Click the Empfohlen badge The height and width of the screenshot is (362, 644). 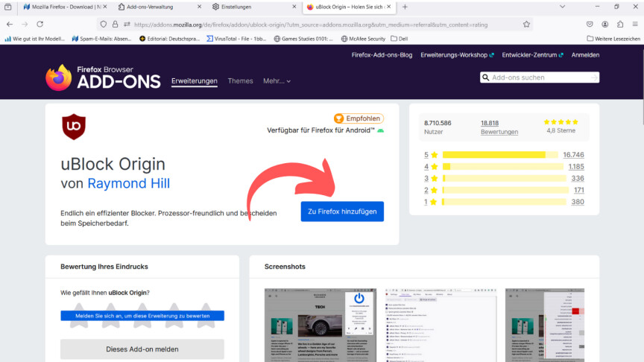[359, 118]
